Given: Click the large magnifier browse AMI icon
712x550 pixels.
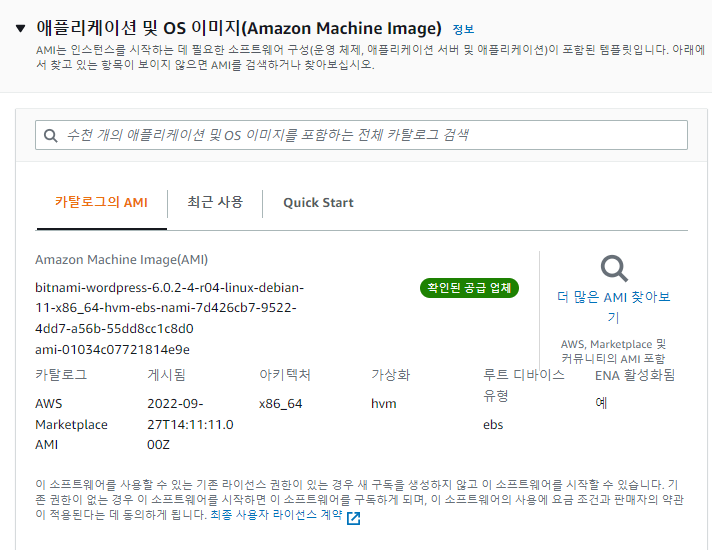Looking at the screenshot, I should click(x=614, y=268).
